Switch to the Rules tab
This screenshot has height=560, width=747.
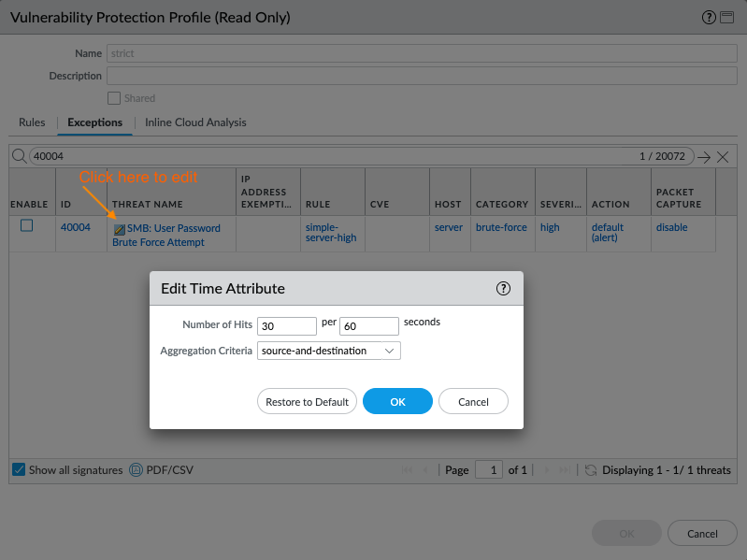32,122
